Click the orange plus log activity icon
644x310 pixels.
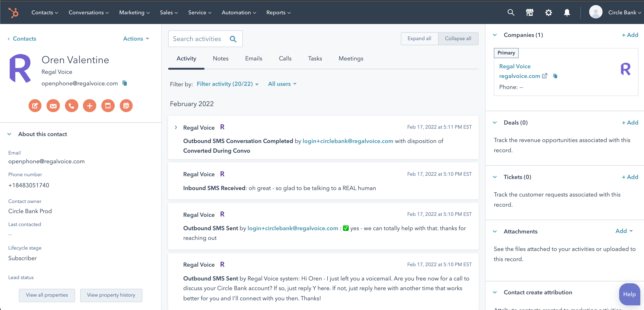90,106
